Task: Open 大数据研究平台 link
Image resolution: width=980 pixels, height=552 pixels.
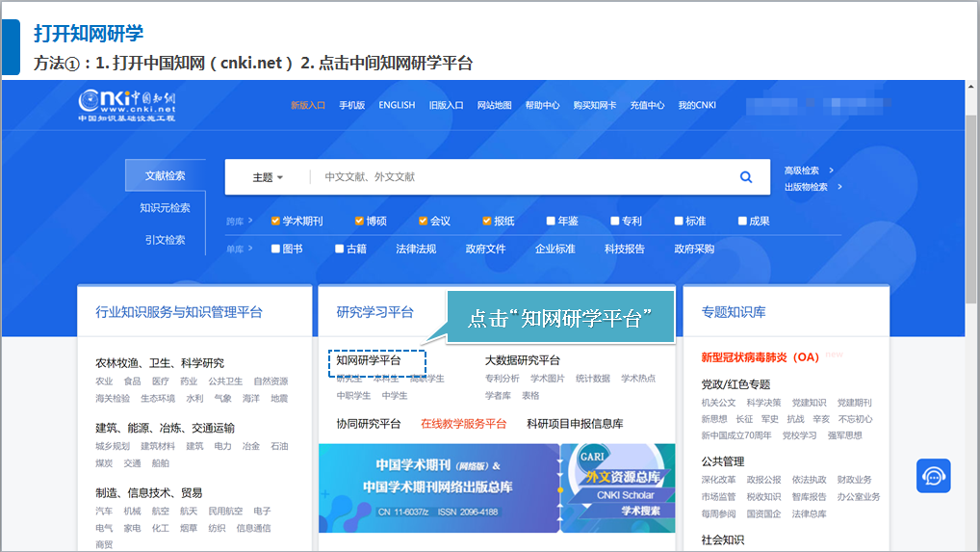Action: [523, 360]
